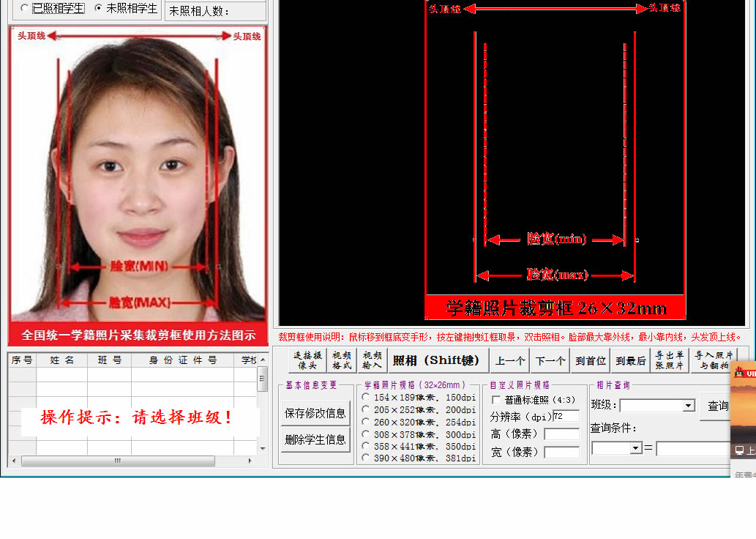Open the 视频格式 video format settings
Image resolution: width=756 pixels, height=539 pixels.
pyautogui.click(x=342, y=360)
